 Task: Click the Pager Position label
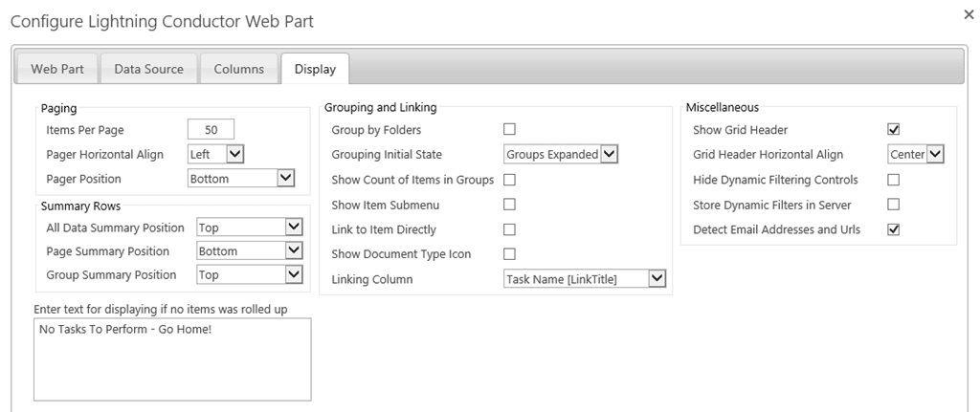pos(84,179)
